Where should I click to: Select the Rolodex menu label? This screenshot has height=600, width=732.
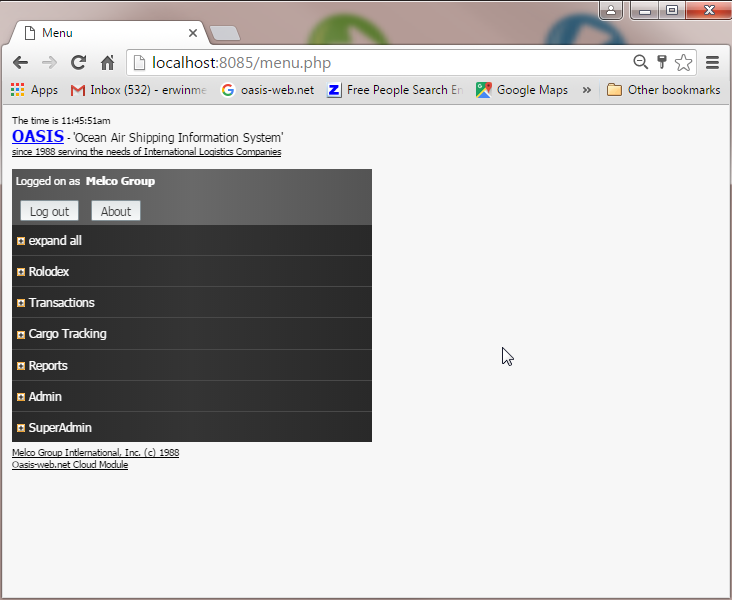(49, 271)
